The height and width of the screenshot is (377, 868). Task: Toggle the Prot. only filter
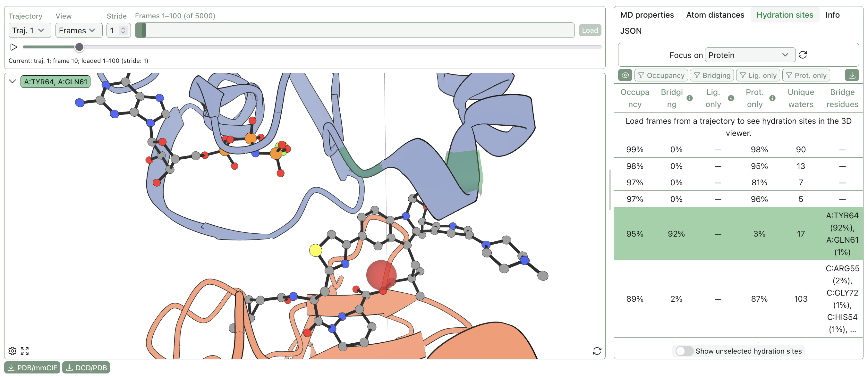806,75
